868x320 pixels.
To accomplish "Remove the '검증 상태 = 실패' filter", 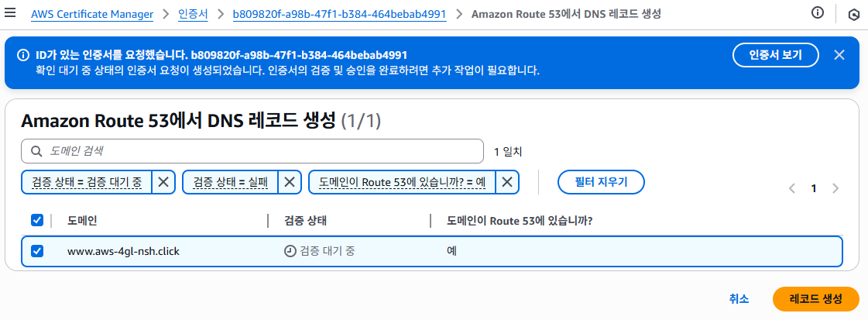I will 290,182.
